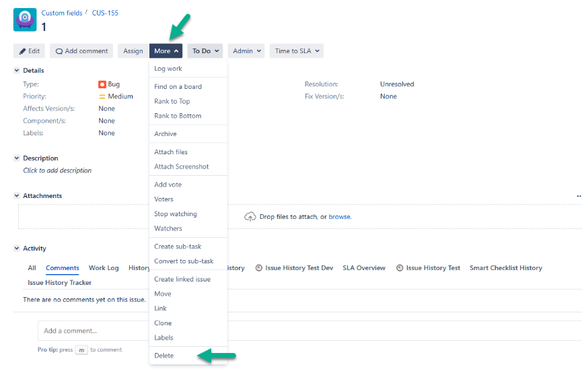The width and height of the screenshot is (588, 390).
Task: Collapse the Description section
Action: pos(16,158)
